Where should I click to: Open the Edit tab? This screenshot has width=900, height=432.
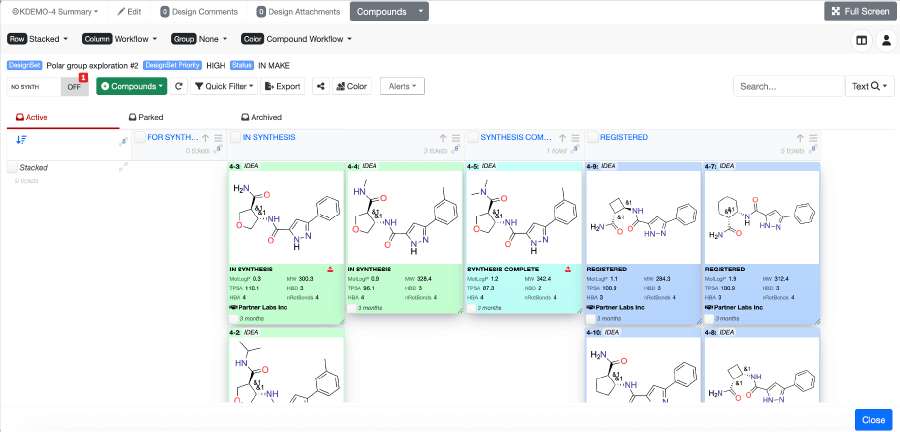129,11
